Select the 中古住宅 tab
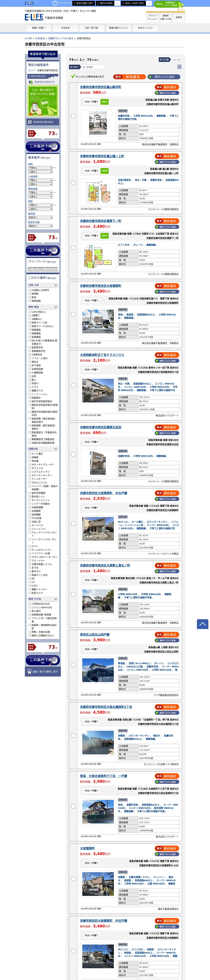 (65, 28)
